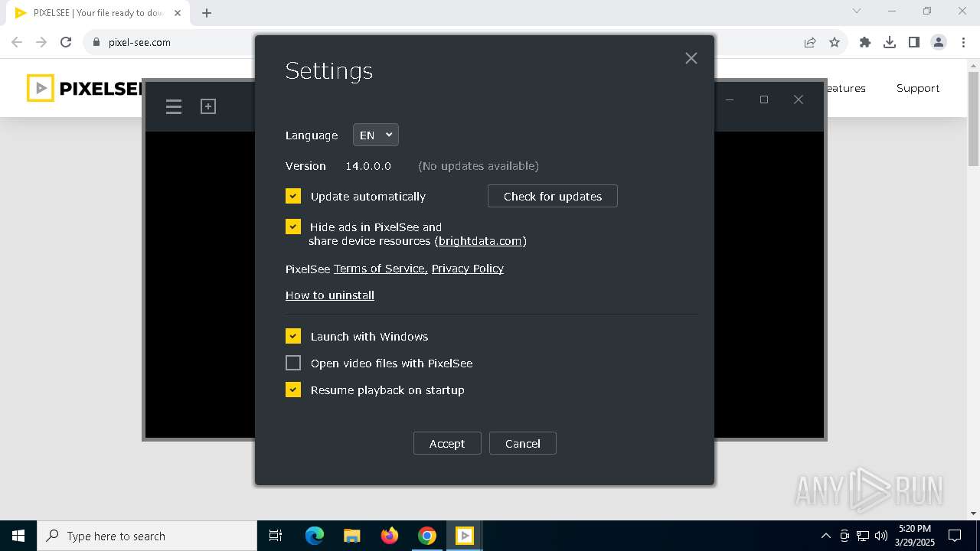This screenshot has height=551, width=980.
Task: Open the How to uninstall link
Action: click(330, 295)
